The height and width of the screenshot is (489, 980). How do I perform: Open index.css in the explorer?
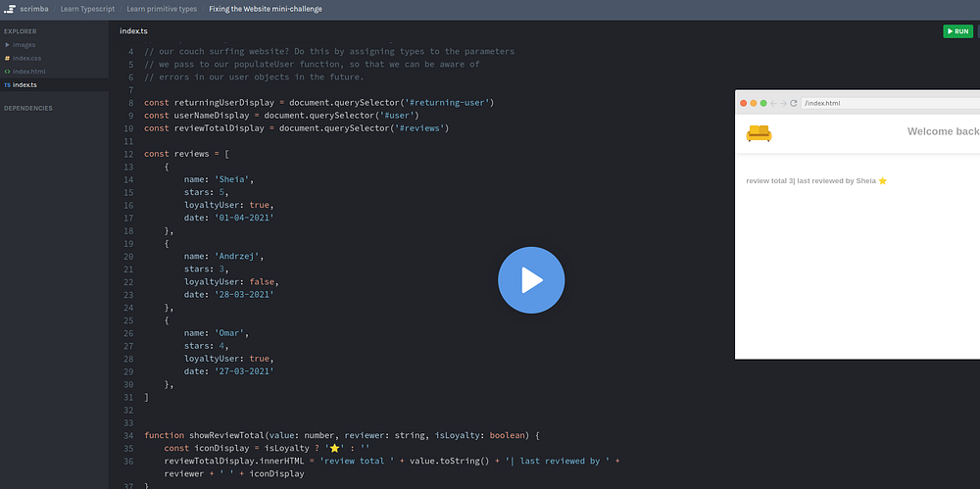pyautogui.click(x=26, y=58)
